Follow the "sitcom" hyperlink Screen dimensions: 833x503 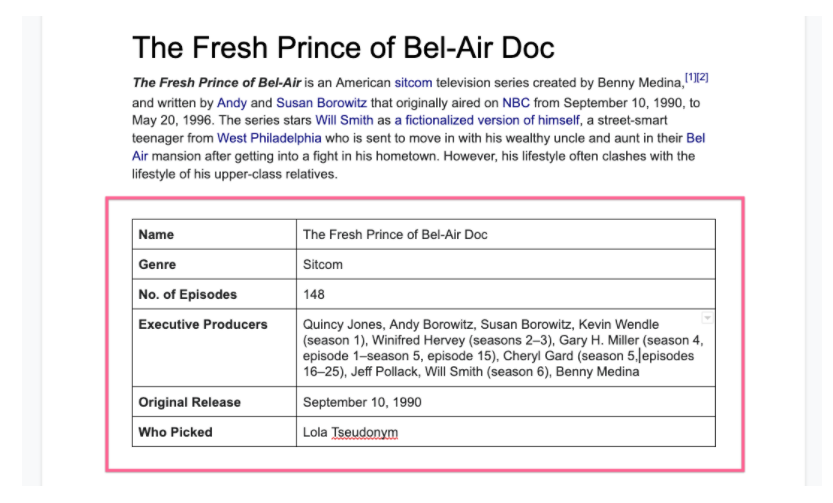point(413,83)
